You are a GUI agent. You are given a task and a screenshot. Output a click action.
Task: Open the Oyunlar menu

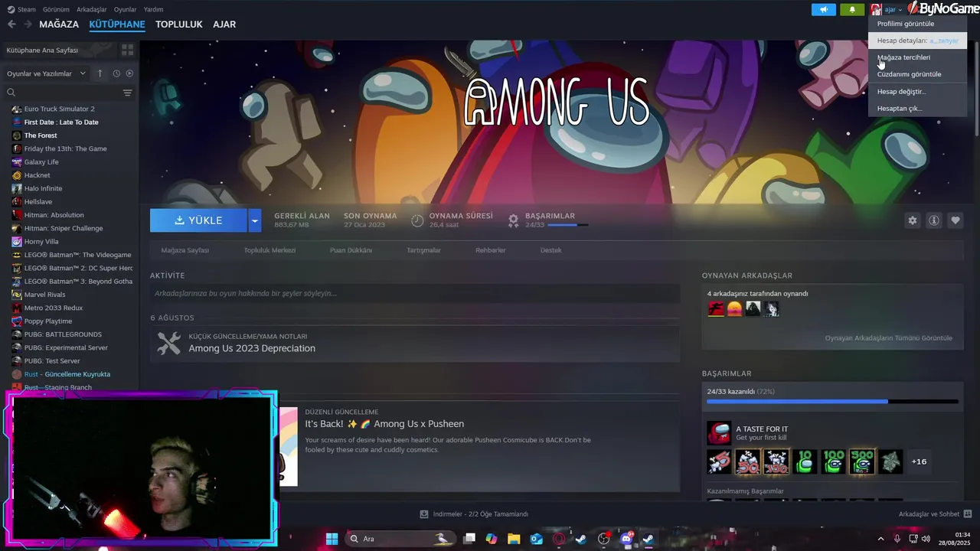coord(125,9)
